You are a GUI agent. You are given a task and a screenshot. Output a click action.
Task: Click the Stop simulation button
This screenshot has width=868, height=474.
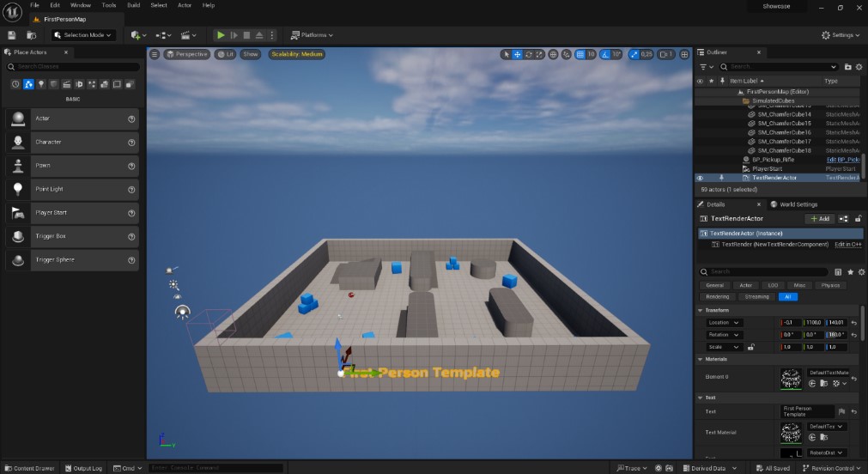pos(246,35)
